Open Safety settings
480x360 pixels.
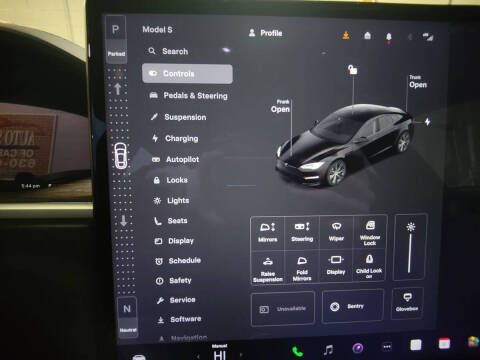pyautogui.click(x=174, y=281)
